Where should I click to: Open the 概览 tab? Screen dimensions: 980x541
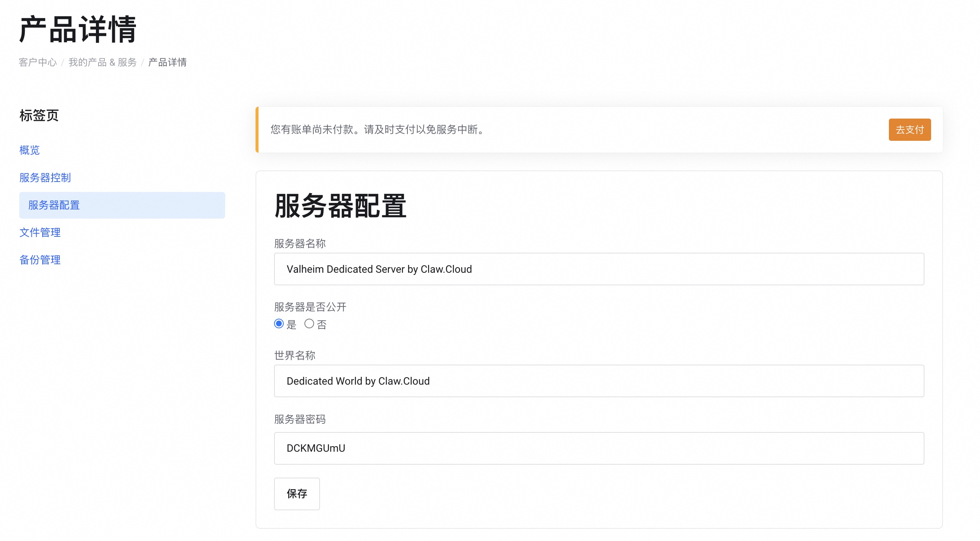tap(29, 150)
